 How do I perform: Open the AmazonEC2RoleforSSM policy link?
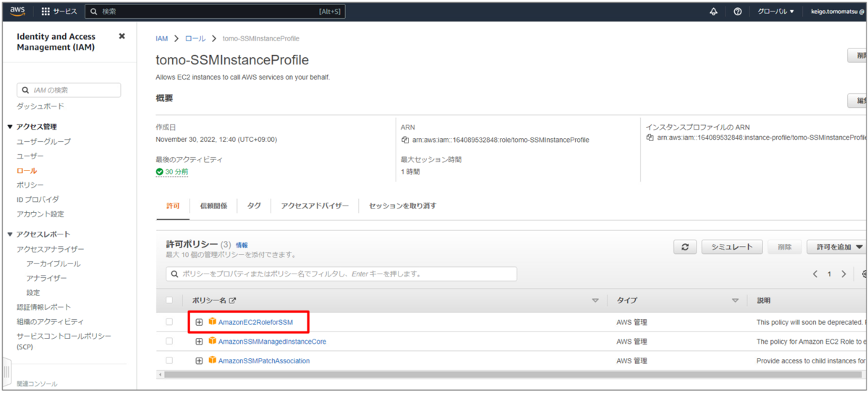click(x=255, y=321)
